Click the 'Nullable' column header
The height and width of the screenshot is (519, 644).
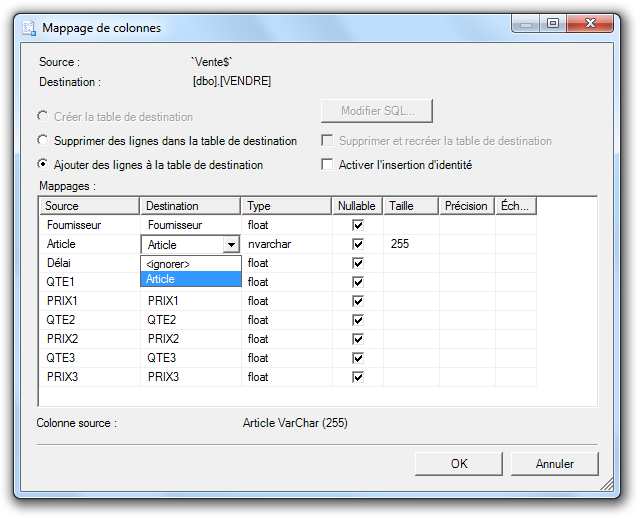tap(357, 206)
